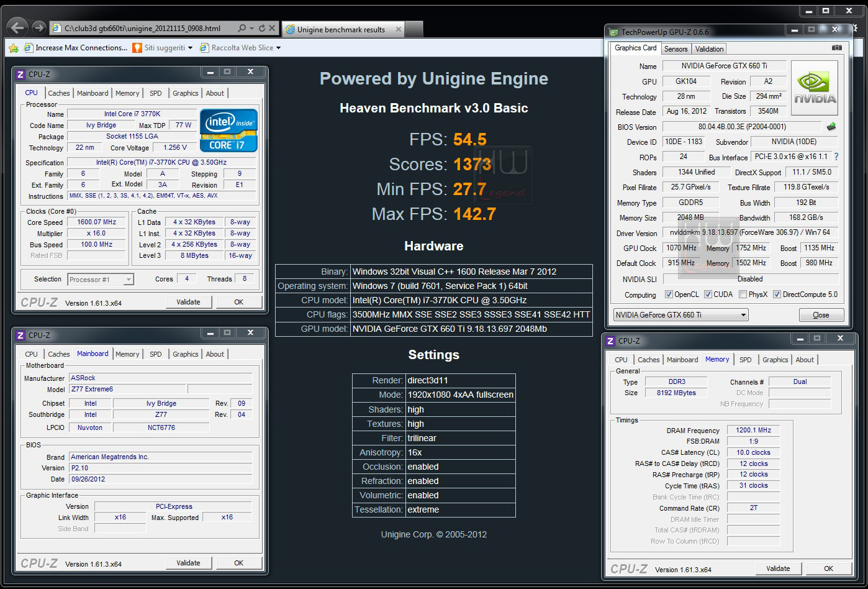
Task: Click the search magnifier in address bar
Action: 242,28
